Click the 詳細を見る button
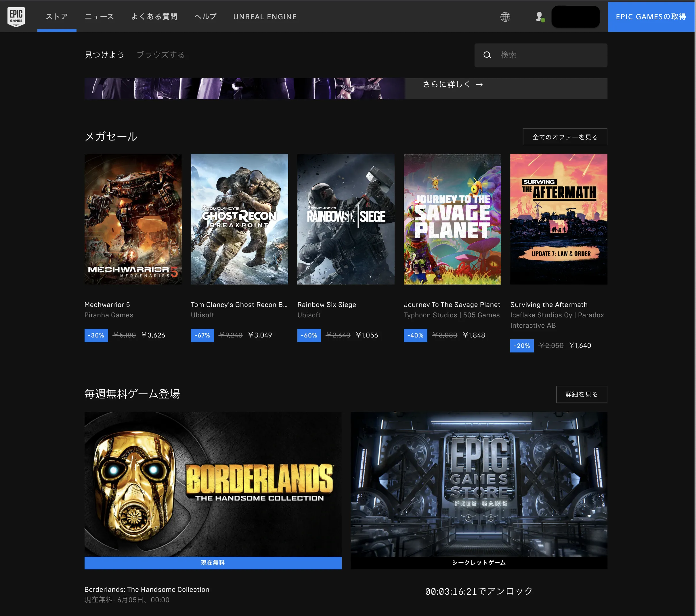The width and height of the screenshot is (696, 616). click(582, 394)
